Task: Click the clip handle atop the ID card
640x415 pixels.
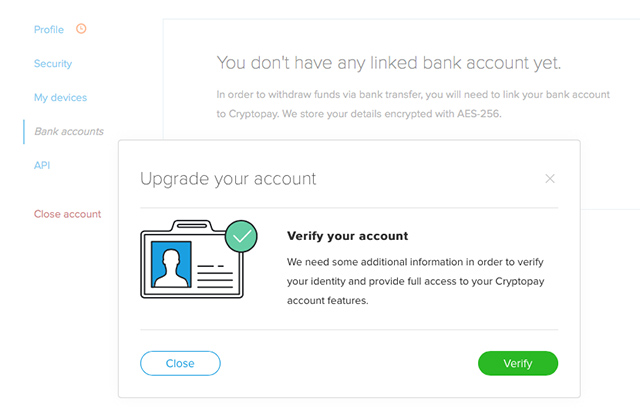Action: [x=192, y=226]
